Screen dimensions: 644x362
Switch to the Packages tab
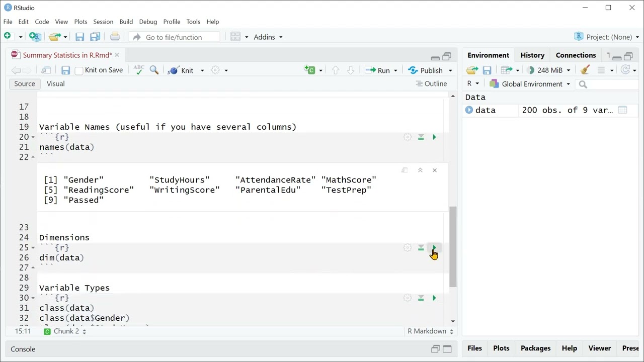pos(535,348)
